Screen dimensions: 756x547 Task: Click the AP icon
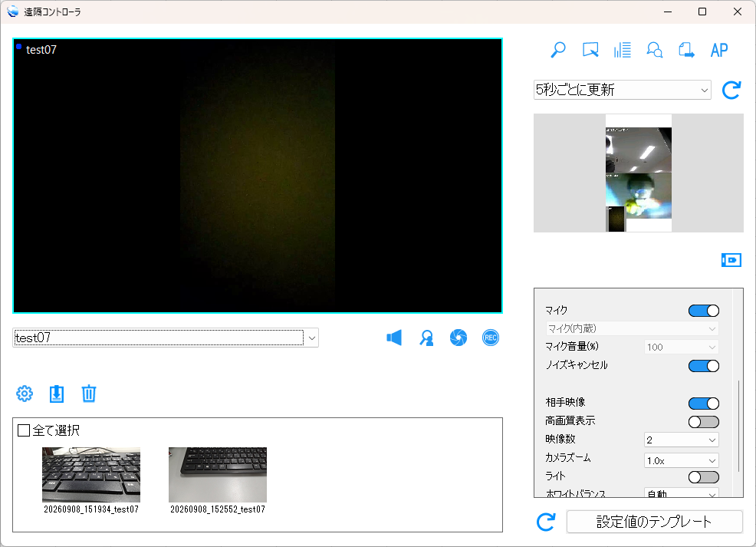[719, 50]
